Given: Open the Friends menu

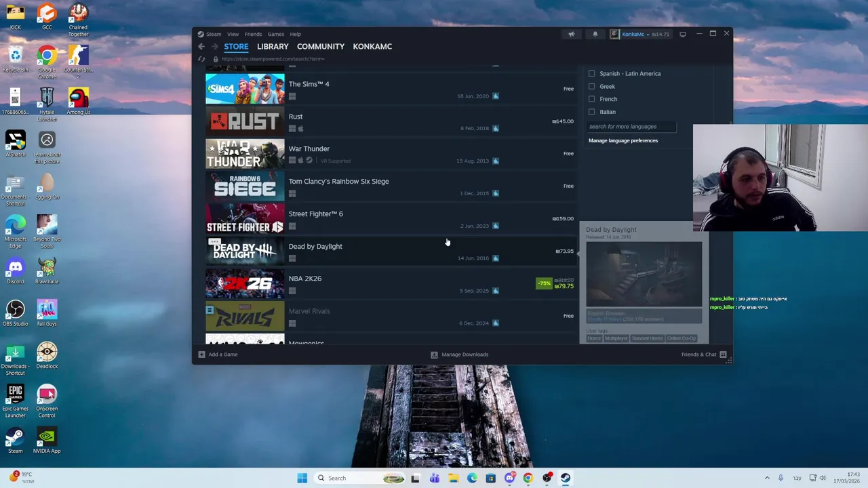Looking at the screenshot, I should coord(253,34).
